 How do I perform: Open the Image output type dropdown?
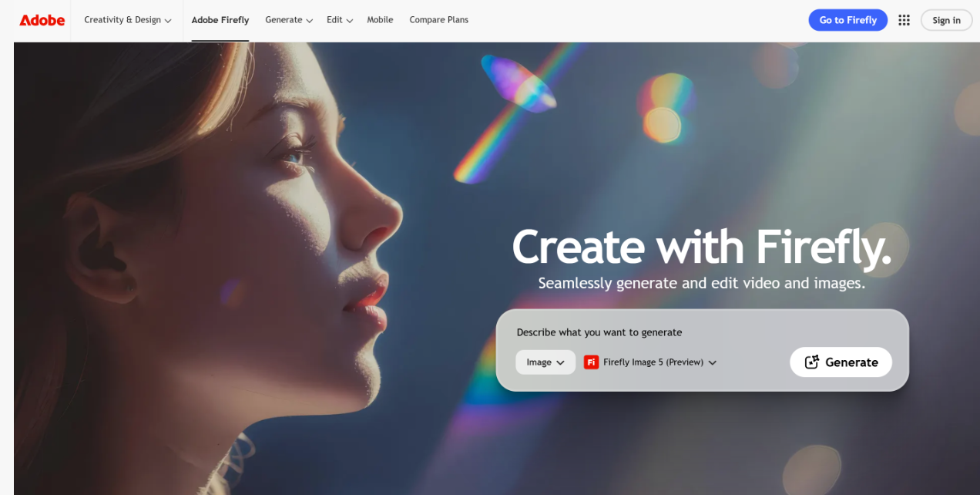point(545,362)
